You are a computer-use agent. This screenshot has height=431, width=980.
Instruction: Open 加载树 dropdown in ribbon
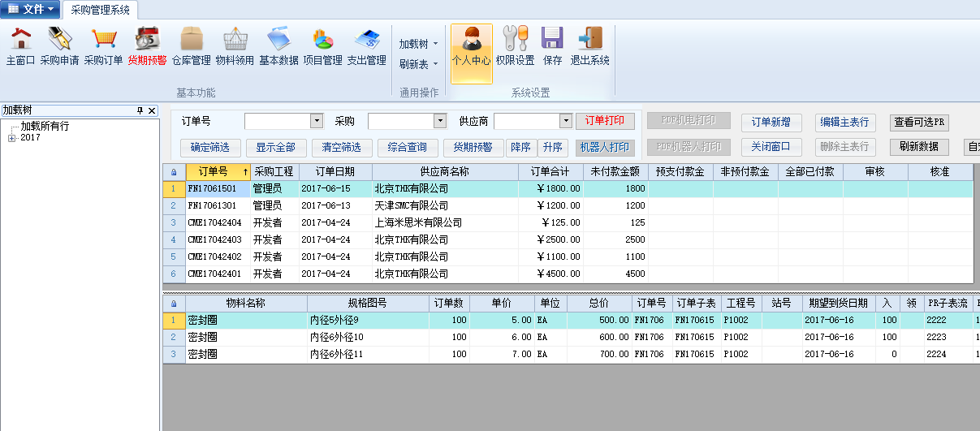point(419,44)
